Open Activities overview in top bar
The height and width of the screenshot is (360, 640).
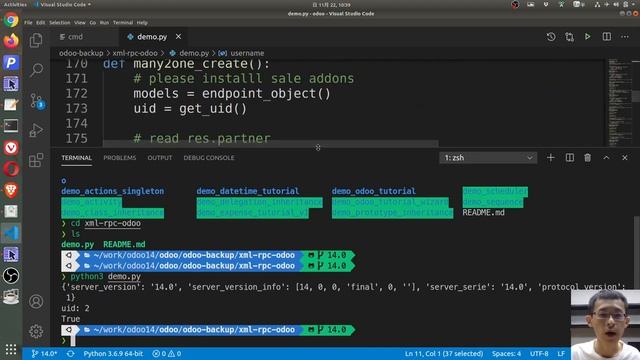tap(15, 4)
